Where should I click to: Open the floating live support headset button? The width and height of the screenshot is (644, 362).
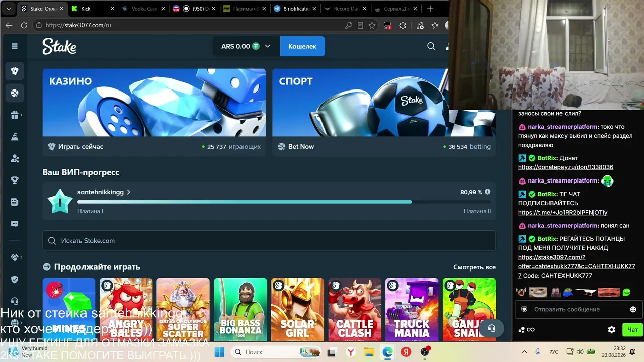tap(492, 328)
